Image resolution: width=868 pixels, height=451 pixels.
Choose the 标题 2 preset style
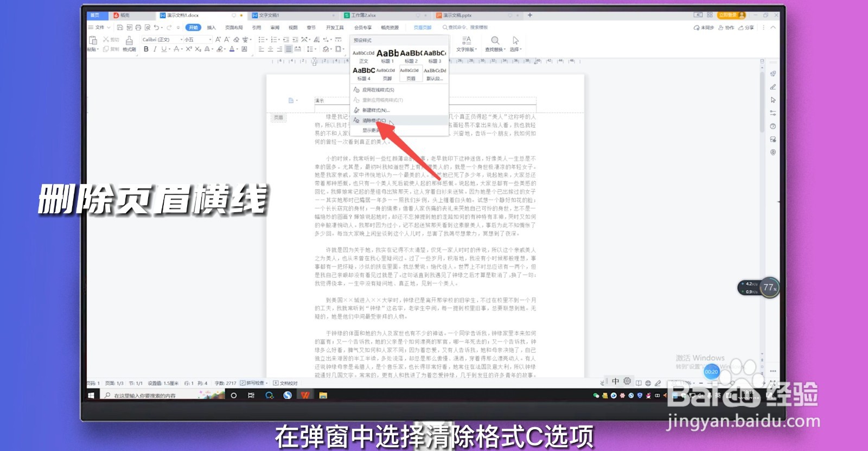(x=411, y=56)
